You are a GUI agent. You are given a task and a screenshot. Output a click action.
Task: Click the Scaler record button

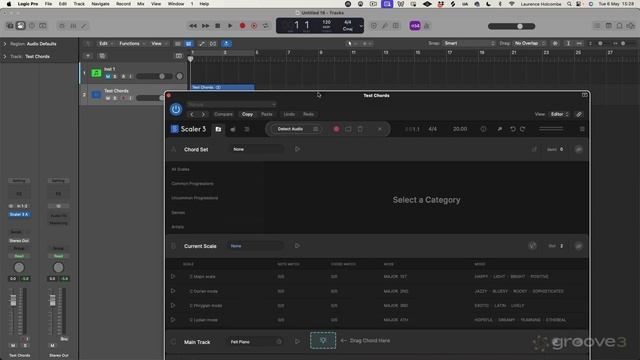point(336,129)
